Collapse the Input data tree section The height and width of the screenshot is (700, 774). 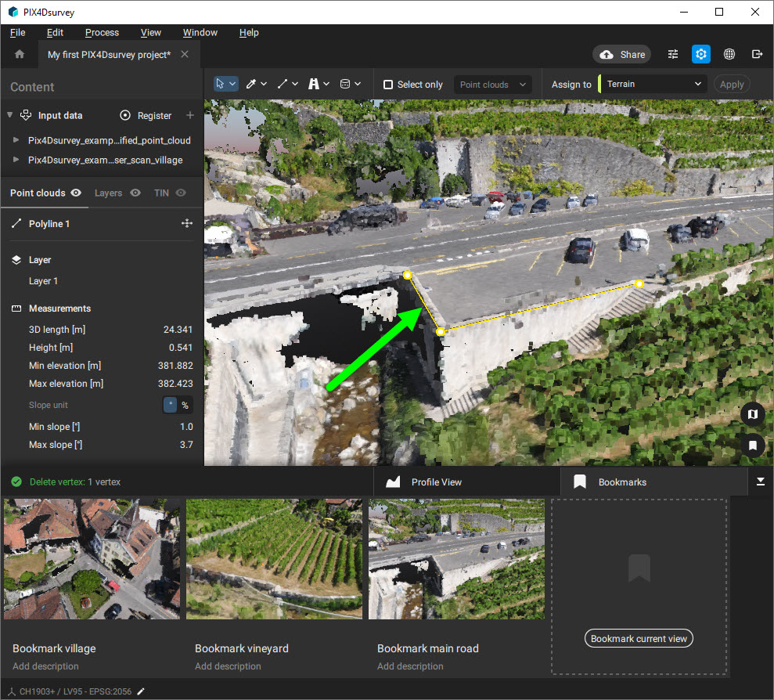[9, 115]
